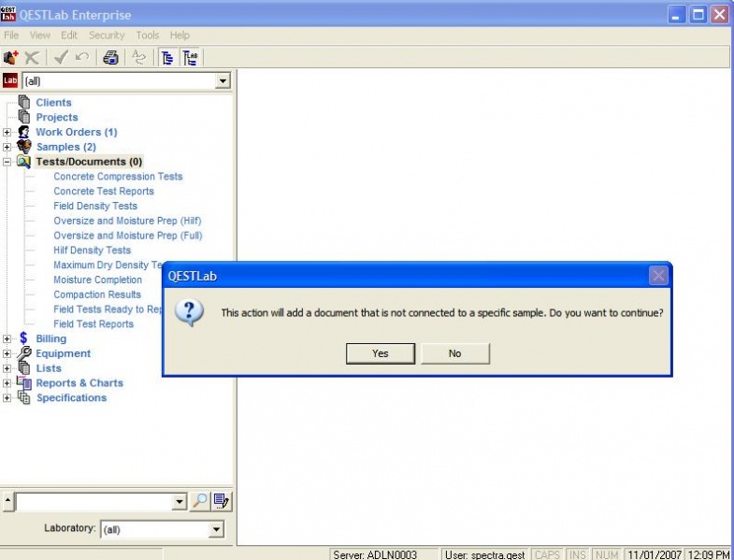Click the edit list icon beside search
The image size is (734, 560).
coord(221,502)
